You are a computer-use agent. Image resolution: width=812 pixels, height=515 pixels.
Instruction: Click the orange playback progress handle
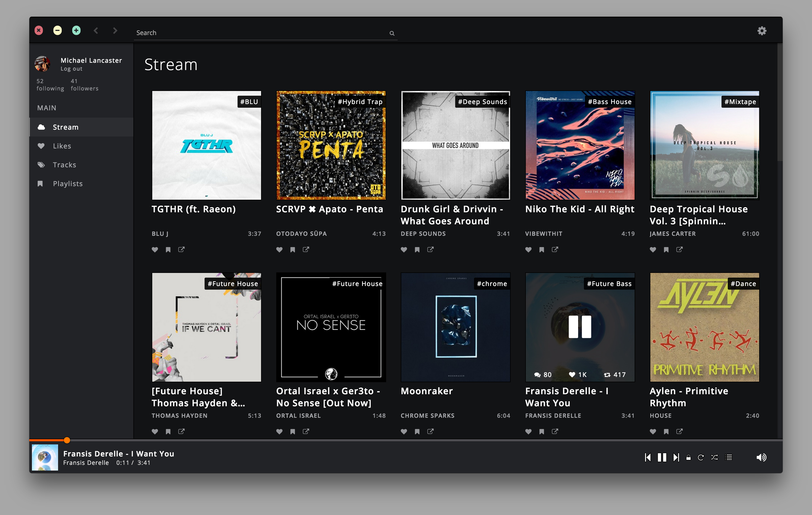67,440
